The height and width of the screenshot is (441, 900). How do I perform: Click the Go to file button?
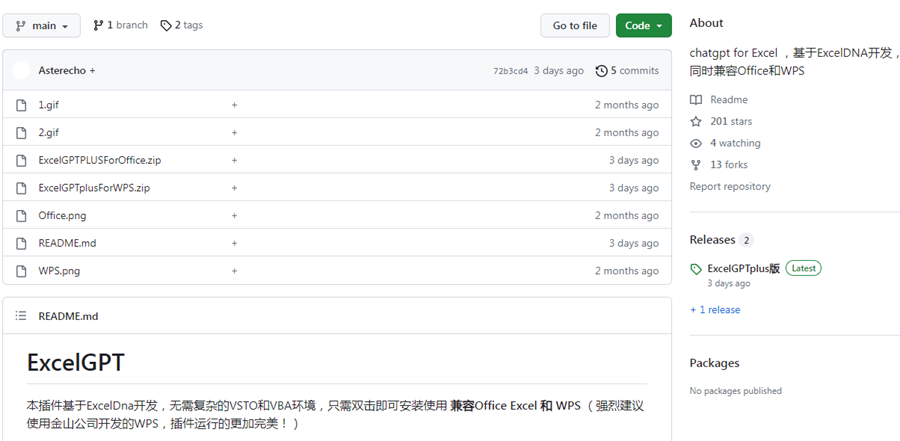pyautogui.click(x=574, y=25)
